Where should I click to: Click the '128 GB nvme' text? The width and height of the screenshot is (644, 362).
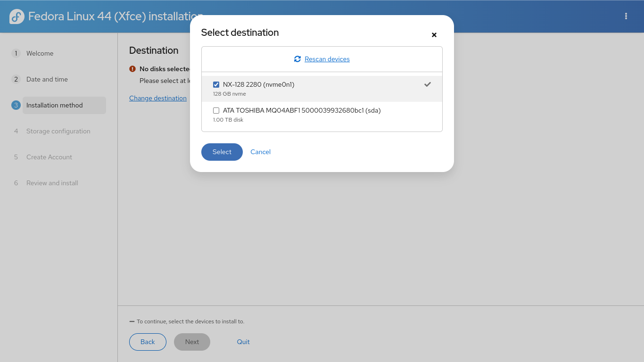pyautogui.click(x=230, y=94)
